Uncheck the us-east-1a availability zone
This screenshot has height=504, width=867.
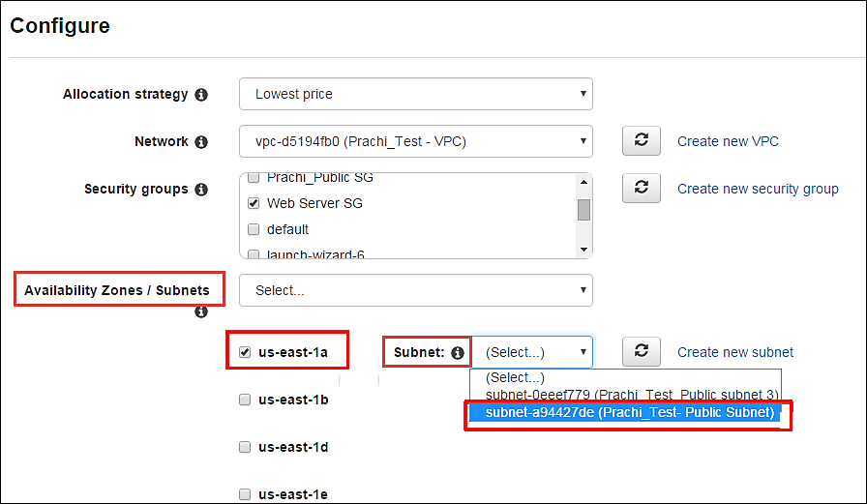245,352
